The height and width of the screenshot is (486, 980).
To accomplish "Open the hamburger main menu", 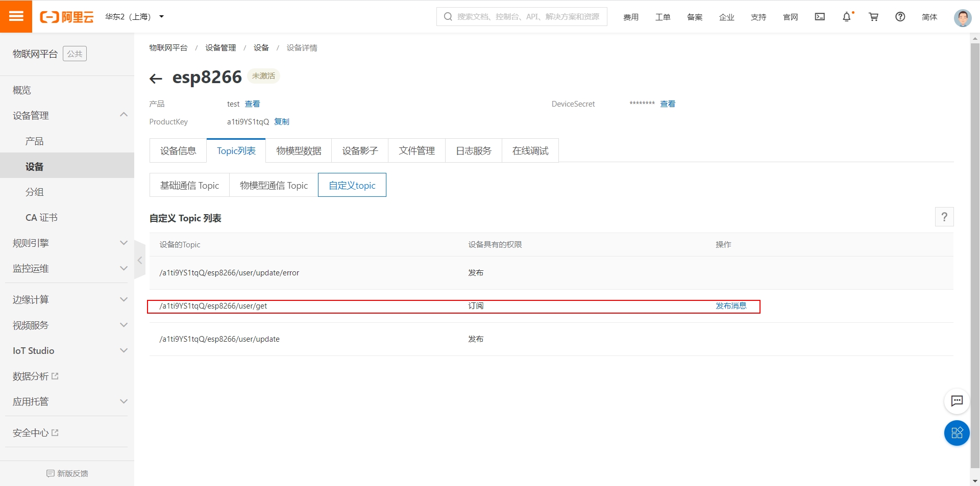I will [x=16, y=16].
